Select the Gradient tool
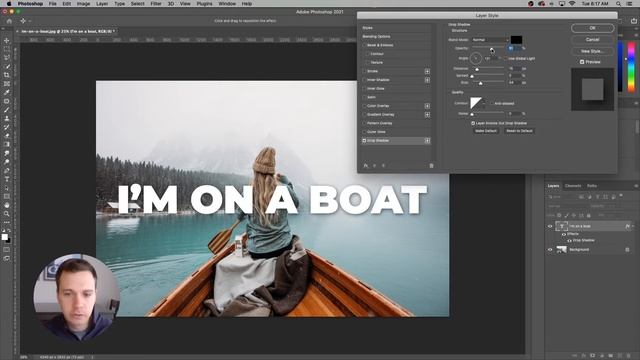 pyautogui.click(x=7, y=144)
